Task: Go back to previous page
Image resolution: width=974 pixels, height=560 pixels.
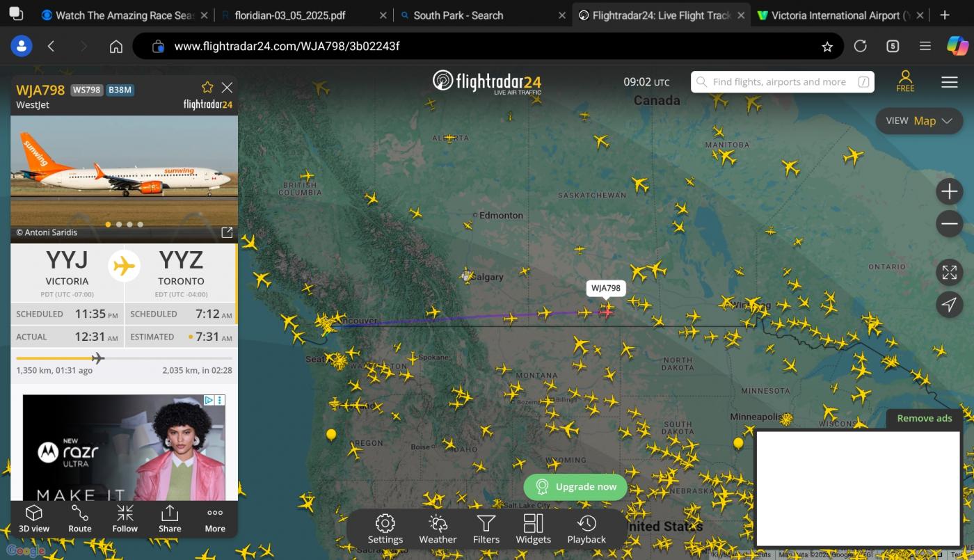Action: [51, 46]
